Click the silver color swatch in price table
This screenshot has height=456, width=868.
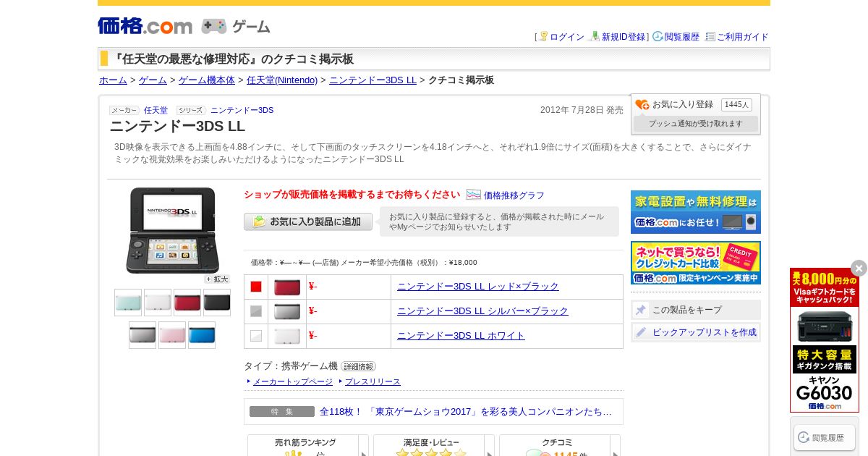tap(256, 311)
